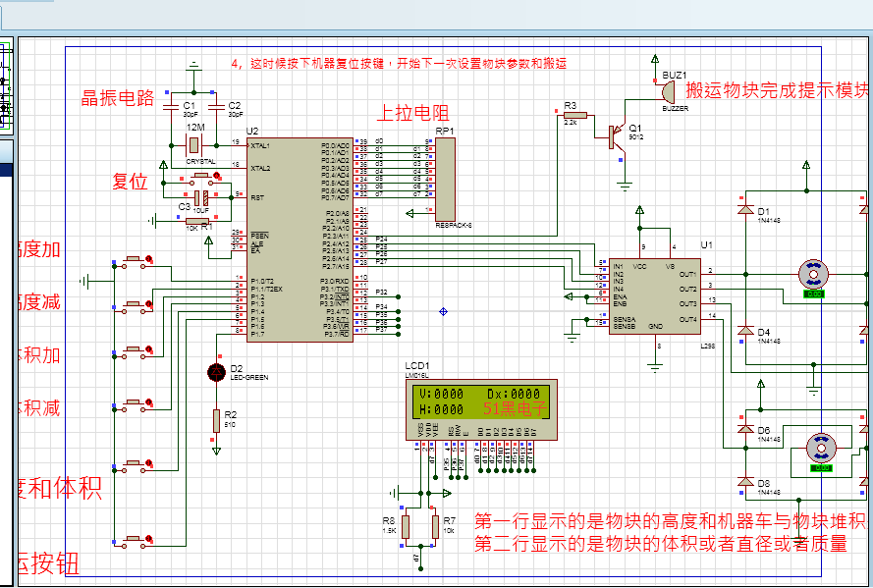The width and height of the screenshot is (873, 588).
Task: Click transistor Q1 9012
Action: [619, 136]
